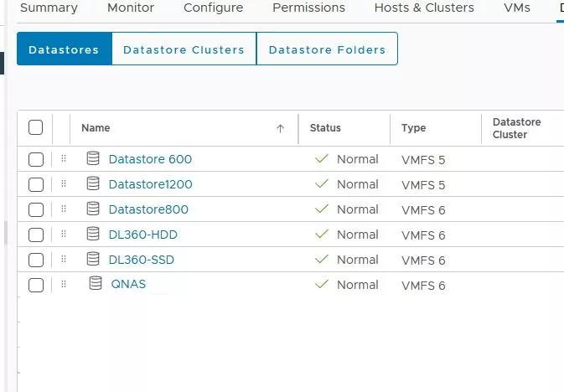Click the green checkmark in QNAS row

click(322, 284)
